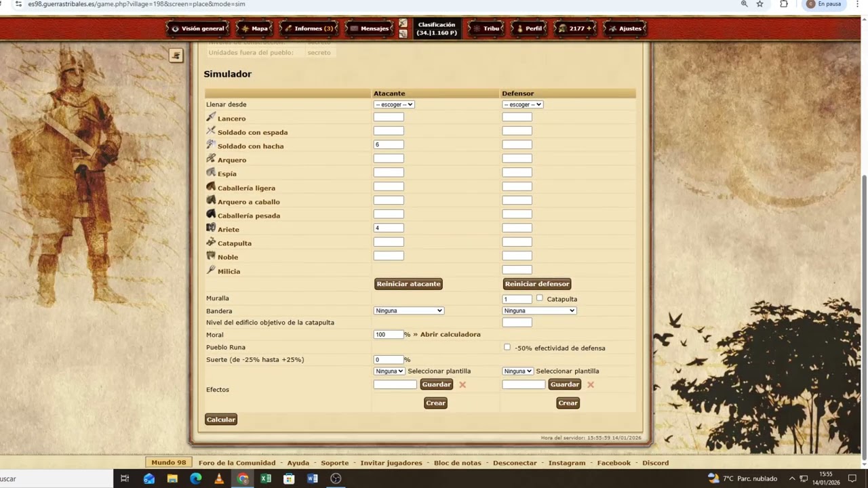Open the defender Llenar desde dropdown
Image resolution: width=868 pixels, height=488 pixels.
[522, 104]
